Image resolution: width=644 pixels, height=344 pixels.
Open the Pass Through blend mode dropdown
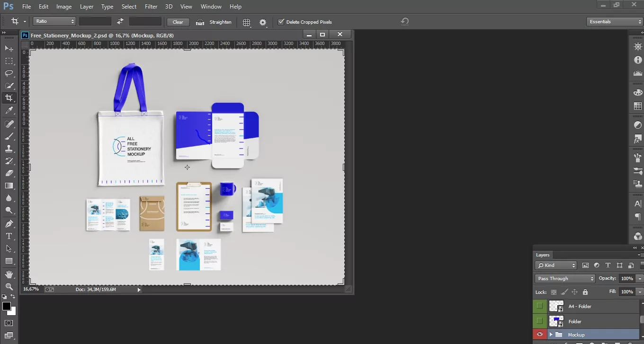pyautogui.click(x=564, y=279)
